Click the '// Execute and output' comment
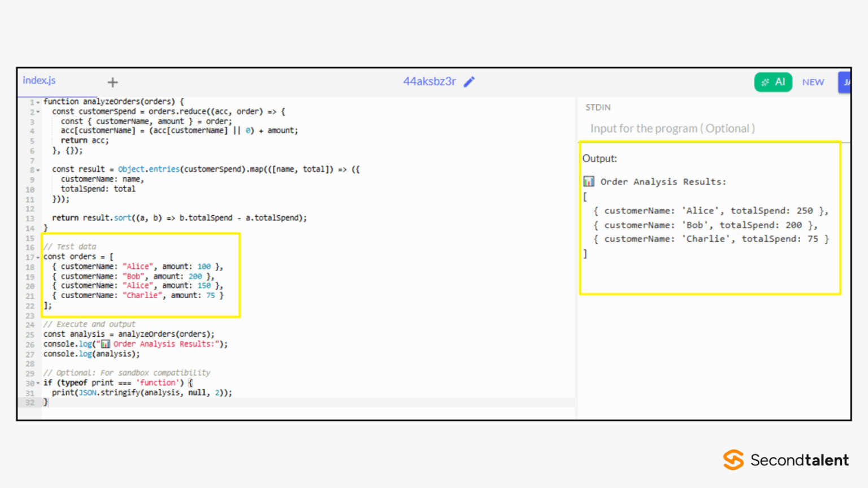This screenshot has height=488, width=868. point(89,324)
